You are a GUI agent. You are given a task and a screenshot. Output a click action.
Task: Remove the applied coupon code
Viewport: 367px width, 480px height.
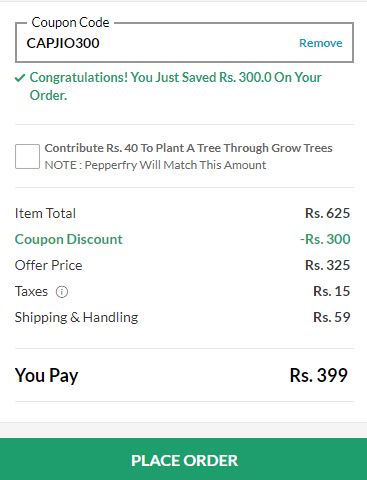(x=320, y=43)
